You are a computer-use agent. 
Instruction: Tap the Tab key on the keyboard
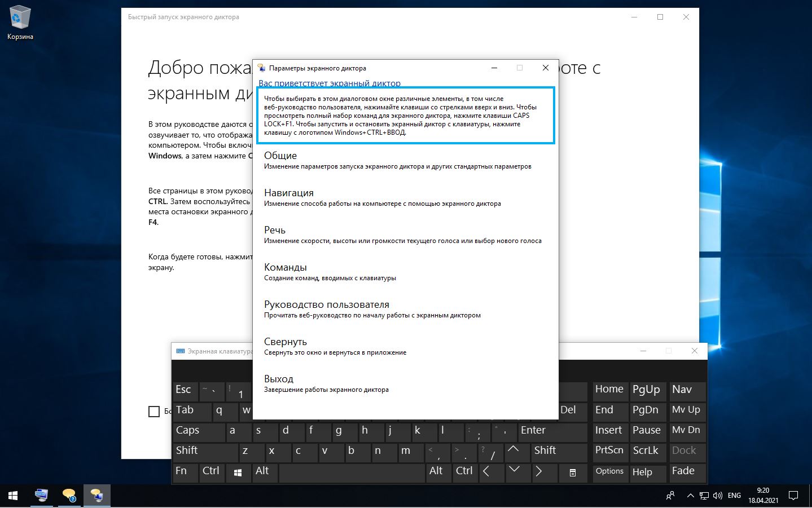192,411
